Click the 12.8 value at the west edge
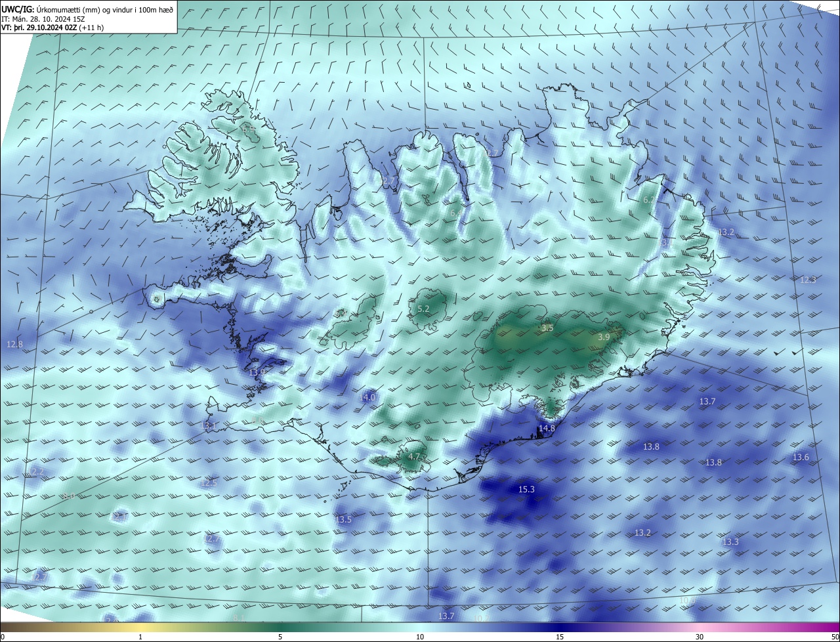 coord(14,344)
